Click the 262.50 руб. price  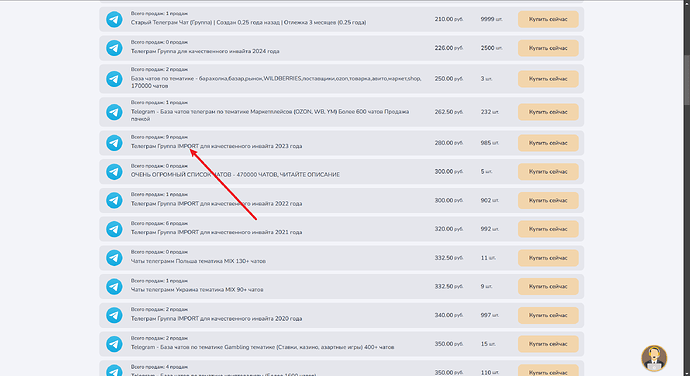tap(449, 112)
